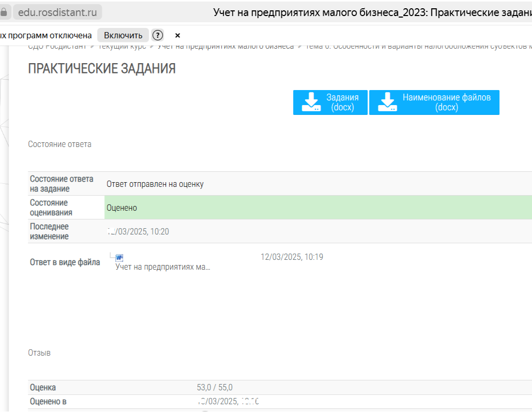The height and width of the screenshot is (412, 532).
Task: Open the question mark help icon
Action: coord(157,35)
